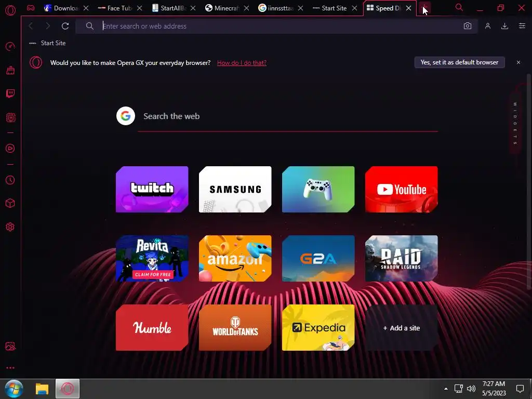The width and height of the screenshot is (532, 399).
Task: Open GX Corner gamepad icon
Action: (31, 8)
